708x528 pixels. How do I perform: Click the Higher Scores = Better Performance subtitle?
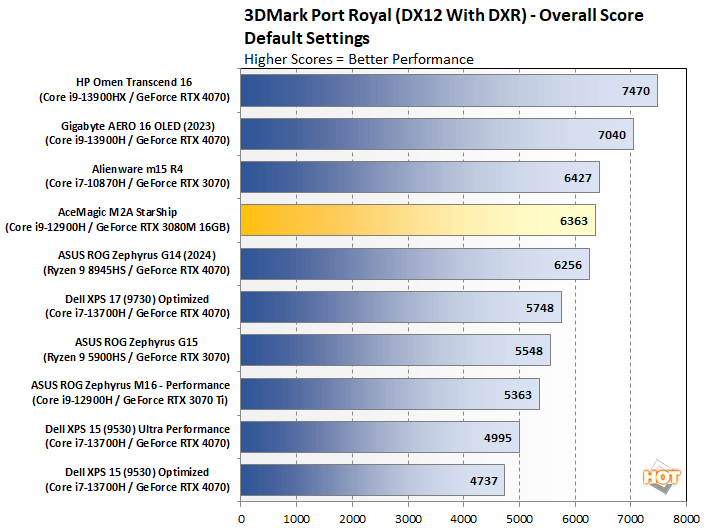click(359, 59)
